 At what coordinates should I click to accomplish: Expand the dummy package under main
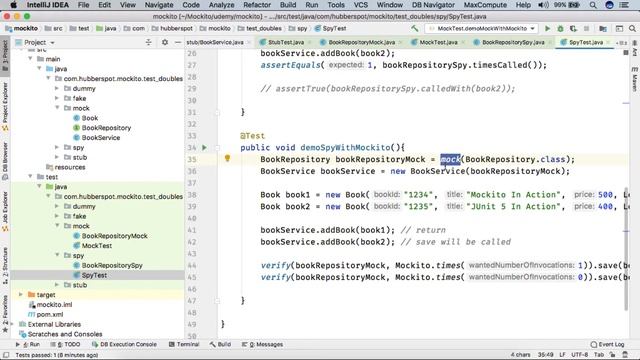[57, 88]
